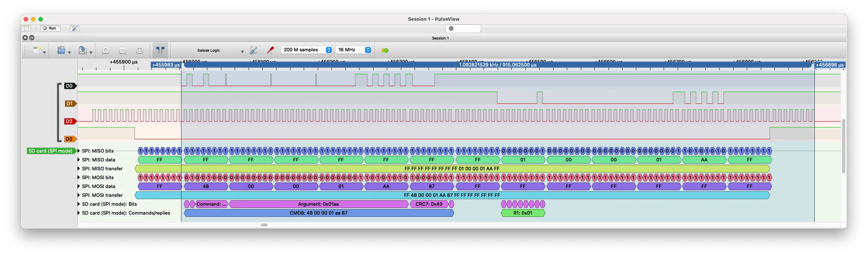868x256 pixels.
Task: Click the MISO transfer FF FF FF annotation bar
Action: [452, 168]
